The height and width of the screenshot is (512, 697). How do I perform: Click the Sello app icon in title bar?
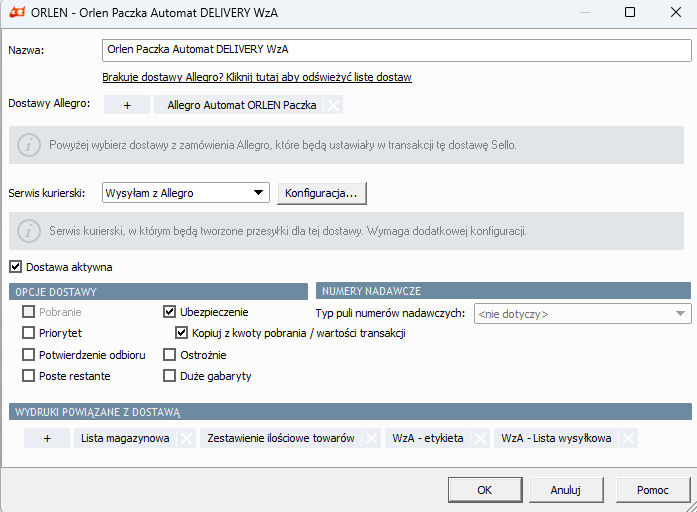click(x=17, y=12)
